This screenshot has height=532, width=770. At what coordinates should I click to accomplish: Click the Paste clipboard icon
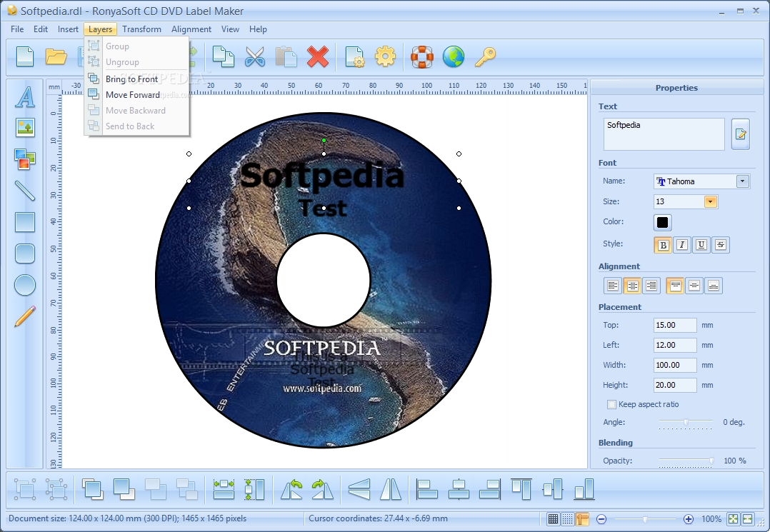[x=286, y=56]
